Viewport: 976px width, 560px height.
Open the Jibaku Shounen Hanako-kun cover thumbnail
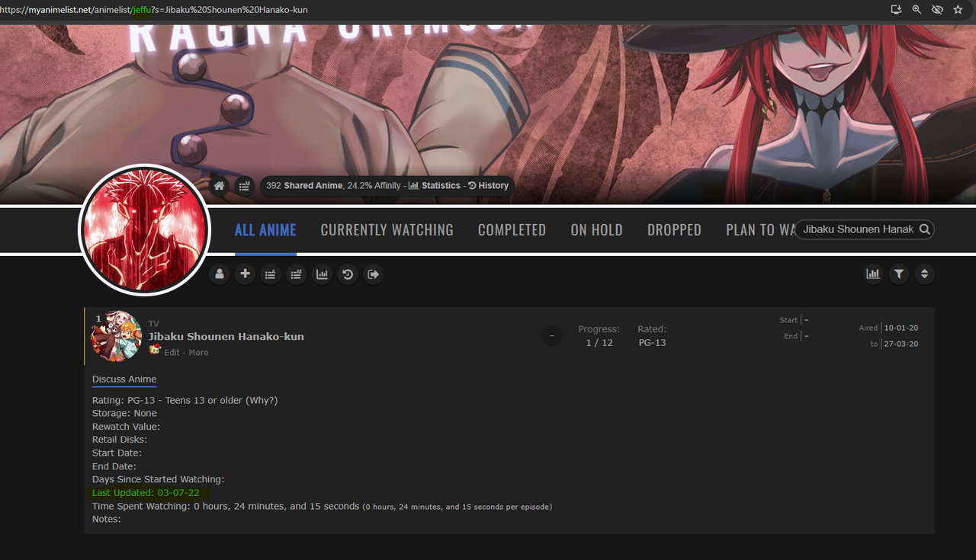[116, 336]
